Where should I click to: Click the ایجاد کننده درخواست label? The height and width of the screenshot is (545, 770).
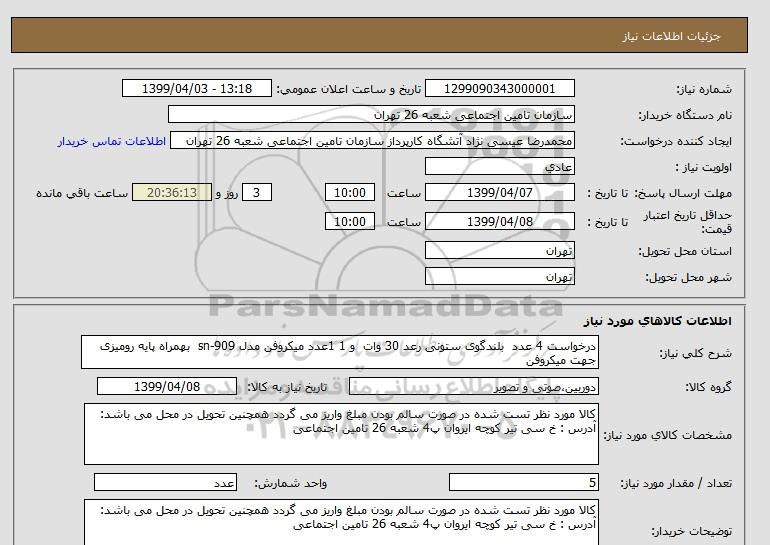point(676,141)
